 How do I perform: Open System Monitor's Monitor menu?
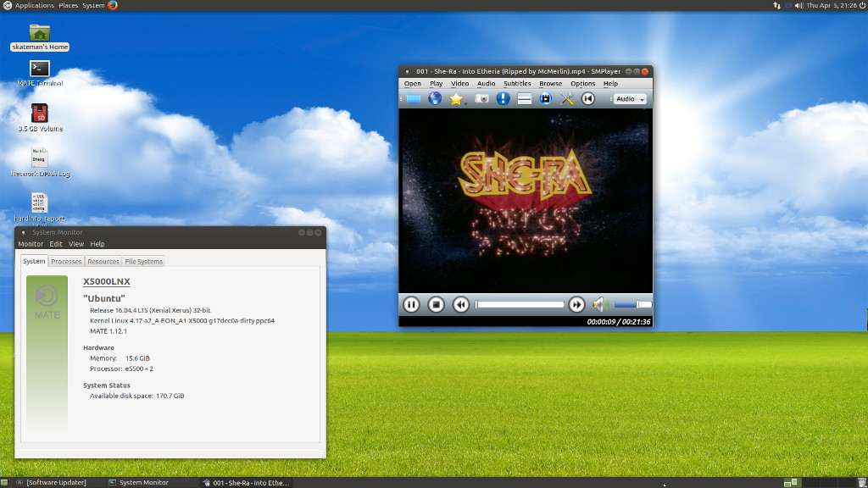click(31, 244)
